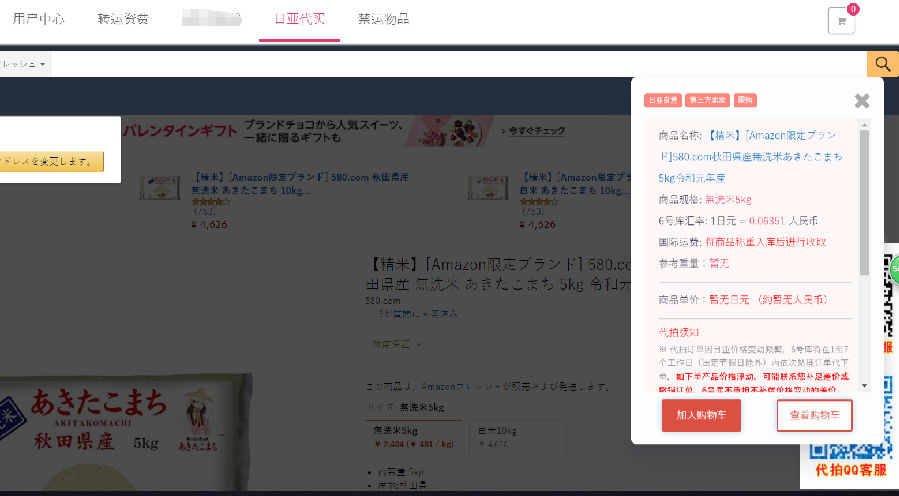Click the first product's ¥4,626 price

pos(210,224)
